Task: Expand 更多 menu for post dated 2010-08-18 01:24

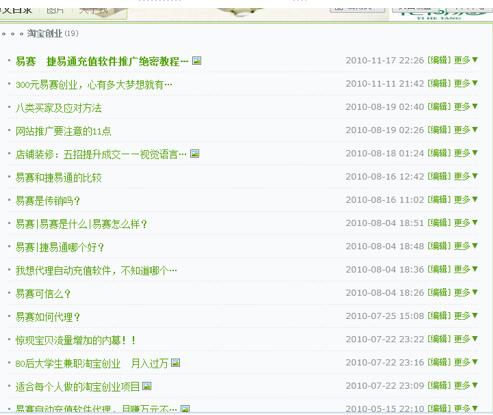Action: 466,153
